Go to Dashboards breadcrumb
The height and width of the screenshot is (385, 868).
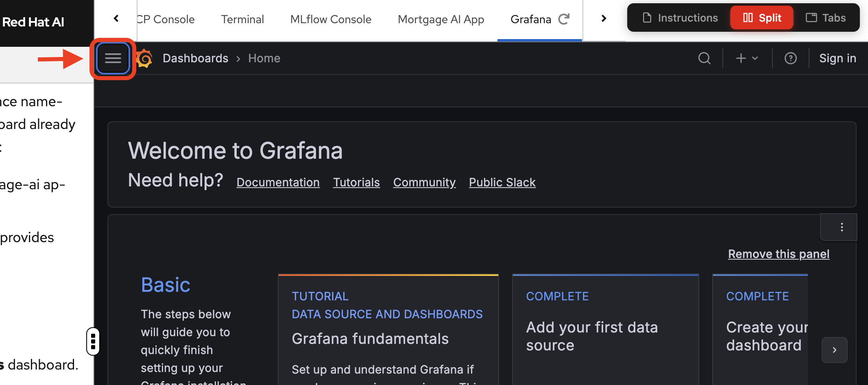[x=195, y=58]
